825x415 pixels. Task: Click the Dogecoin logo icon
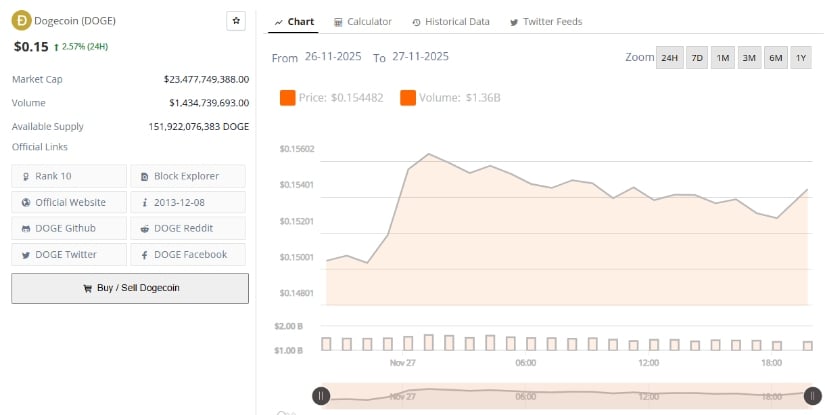(x=19, y=20)
